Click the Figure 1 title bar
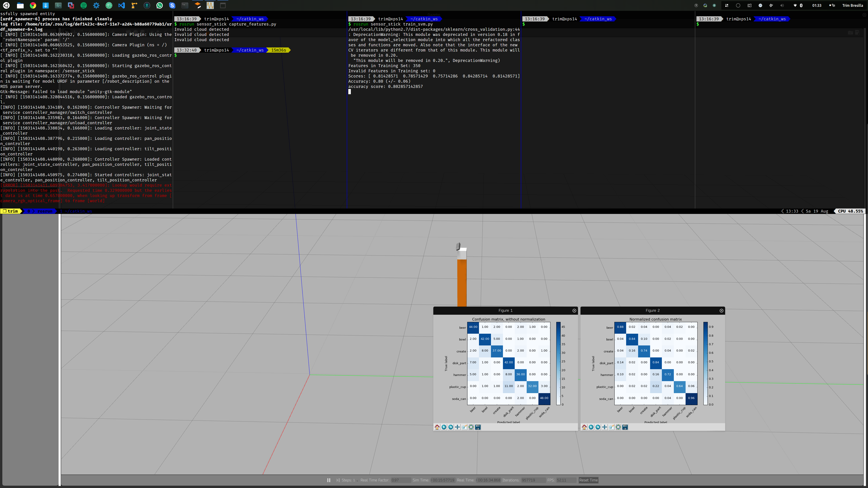 point(505,310)
